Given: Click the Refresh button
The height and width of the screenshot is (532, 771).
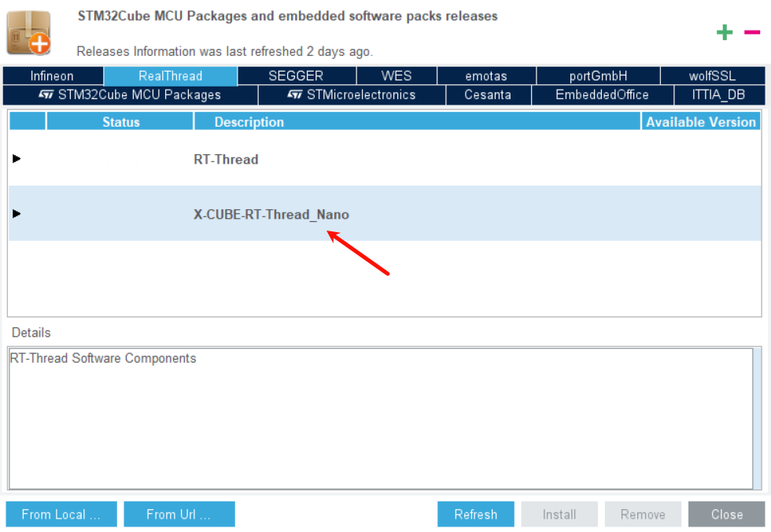Looking at the screenshot, I should [475, 515].
